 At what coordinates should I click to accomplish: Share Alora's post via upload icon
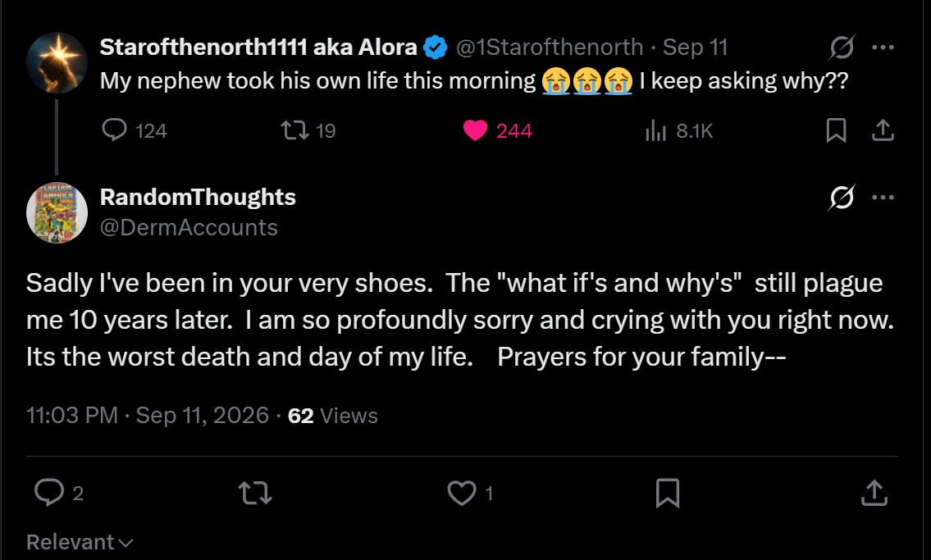883,130
